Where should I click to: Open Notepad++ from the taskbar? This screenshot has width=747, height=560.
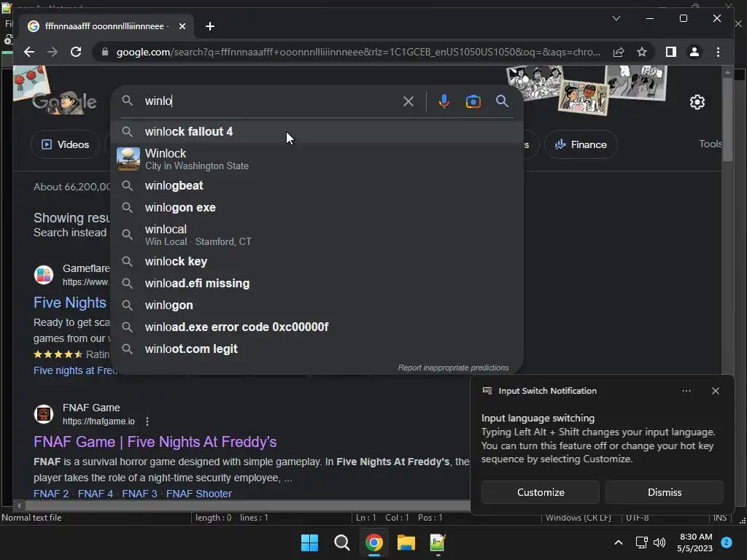[438, 542]
